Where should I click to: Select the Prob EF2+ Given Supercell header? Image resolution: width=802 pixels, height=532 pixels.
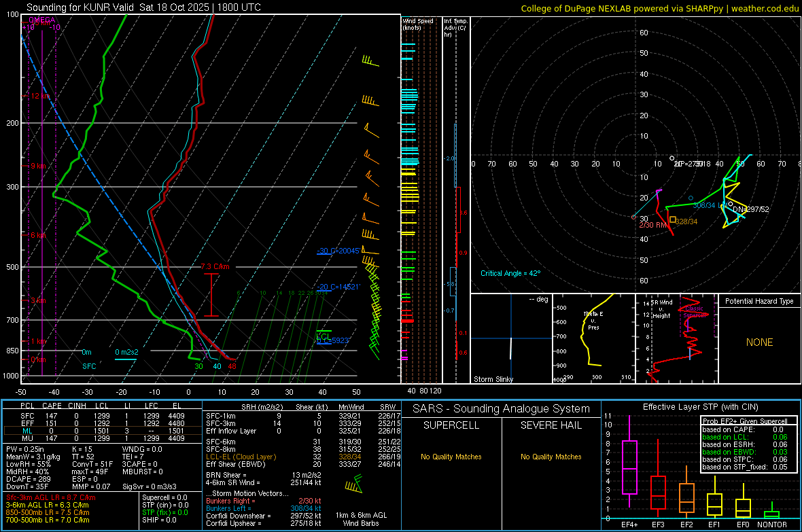point(745,421)
